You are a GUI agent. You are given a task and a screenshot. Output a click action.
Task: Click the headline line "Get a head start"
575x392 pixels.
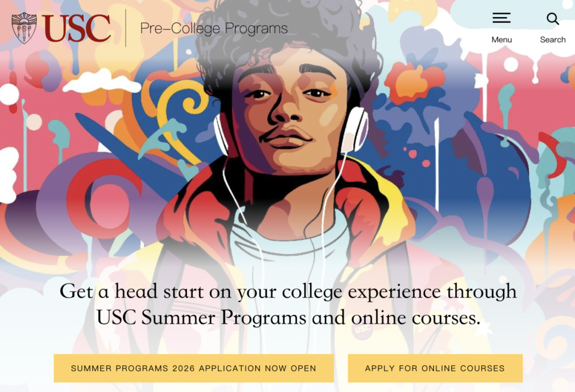click(x=287, y=291)
